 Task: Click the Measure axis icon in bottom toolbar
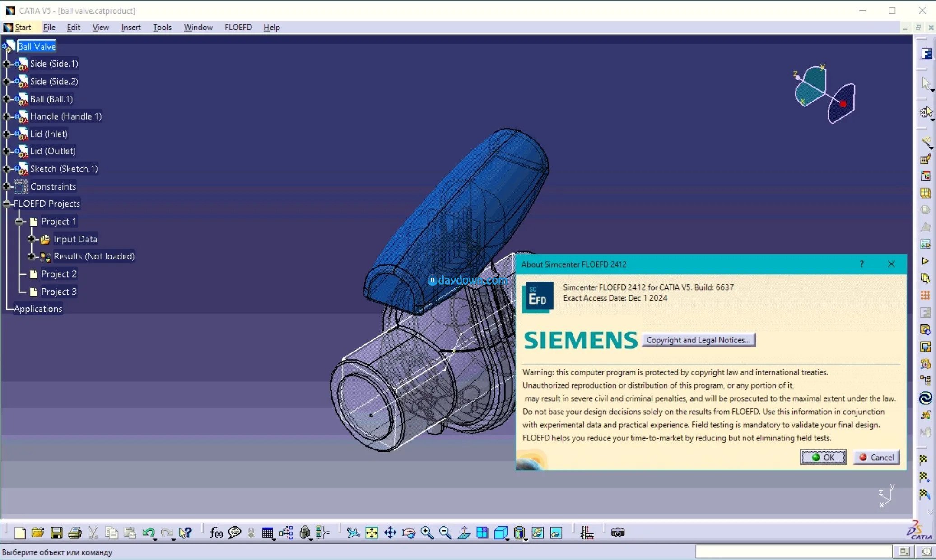click(587, 533)
